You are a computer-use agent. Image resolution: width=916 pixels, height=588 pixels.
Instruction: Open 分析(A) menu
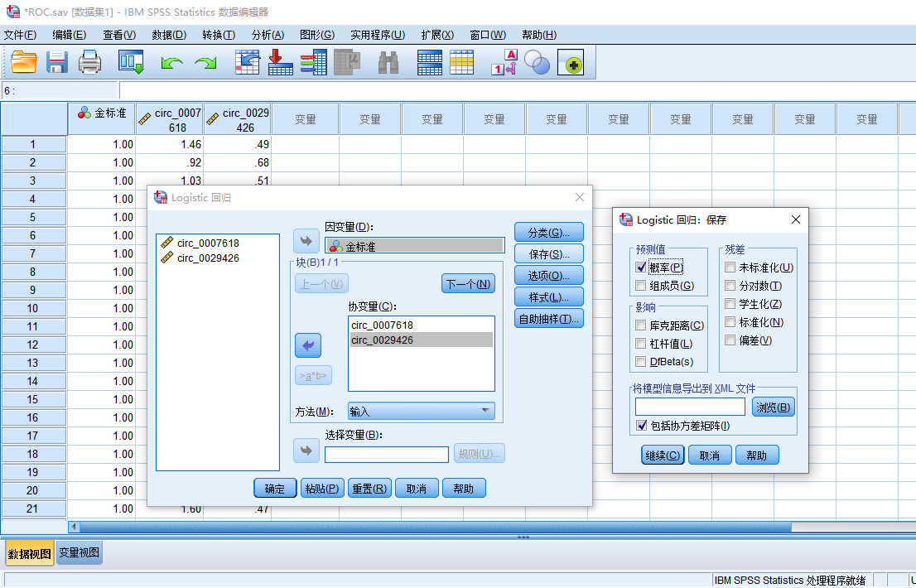tap(268, 35)
